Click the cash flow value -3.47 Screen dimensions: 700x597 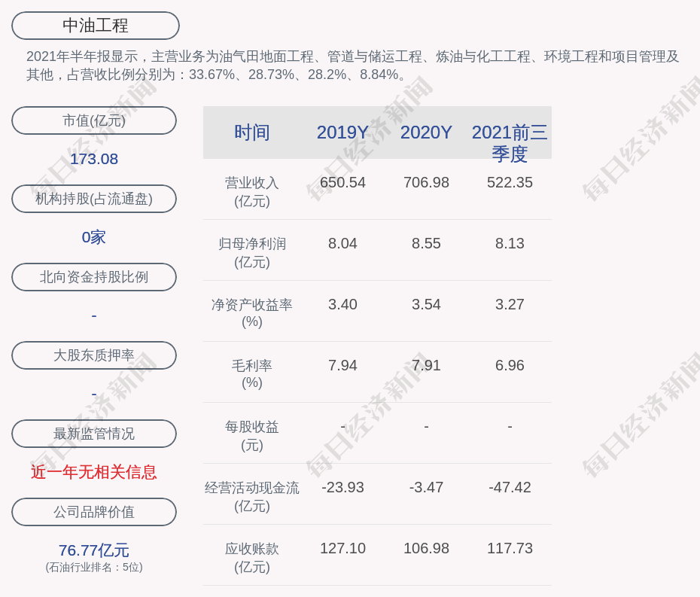pos(426,487)
